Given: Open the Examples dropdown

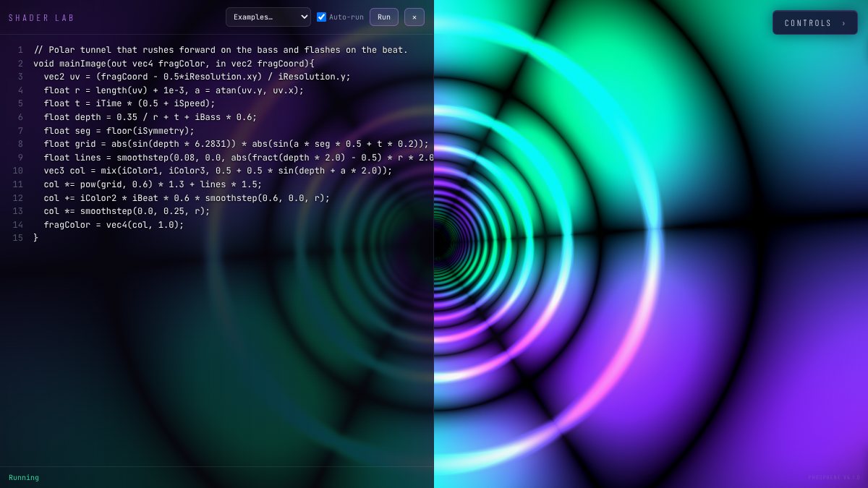Looking at the screenshot, I should tap(268, 17).
